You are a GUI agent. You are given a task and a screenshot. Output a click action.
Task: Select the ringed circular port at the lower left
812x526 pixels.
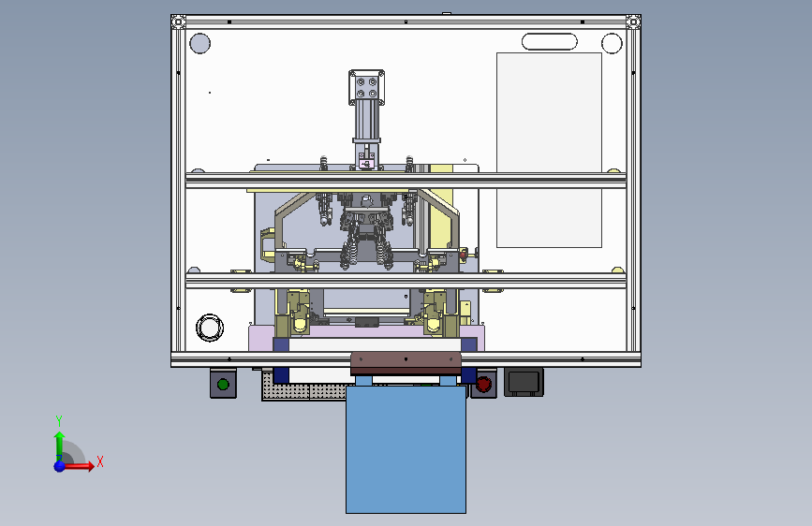pyautogui.click(x=210, y=328)
